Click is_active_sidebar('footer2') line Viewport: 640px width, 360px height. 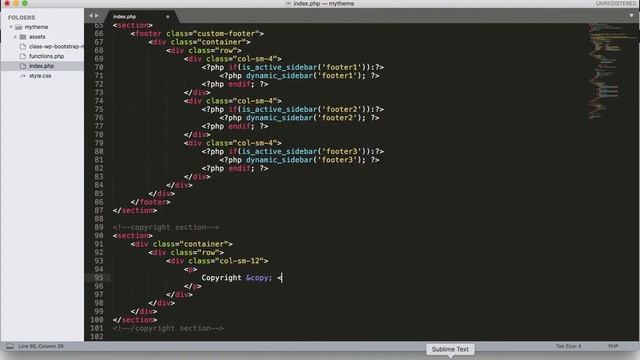pyautogui.click(x=293, y=109)
